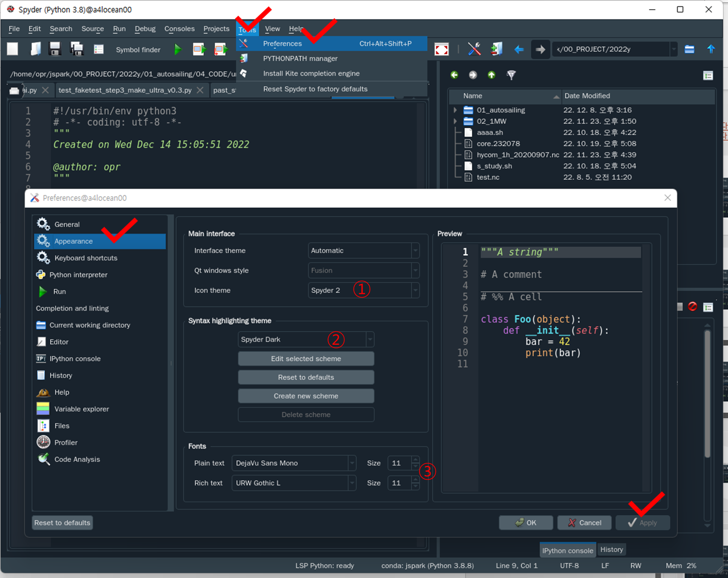Click the browse tabs icon left of the editor tabs

14,90
